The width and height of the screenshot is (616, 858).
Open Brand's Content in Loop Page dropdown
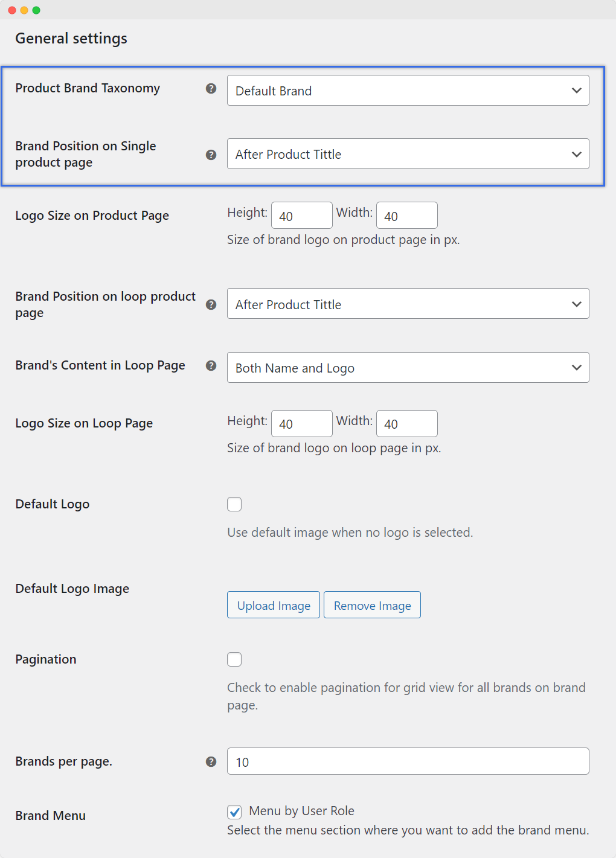pos(408,368)
